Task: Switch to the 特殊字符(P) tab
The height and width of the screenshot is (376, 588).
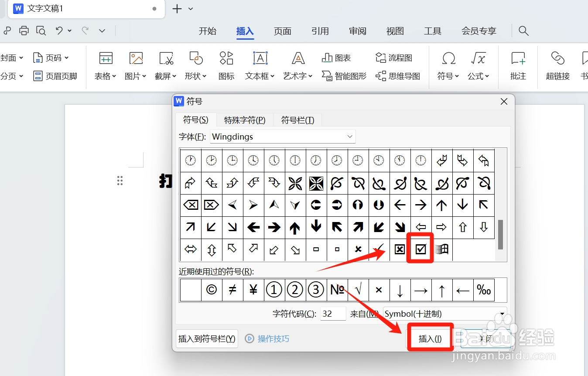Action: [244, 120]
